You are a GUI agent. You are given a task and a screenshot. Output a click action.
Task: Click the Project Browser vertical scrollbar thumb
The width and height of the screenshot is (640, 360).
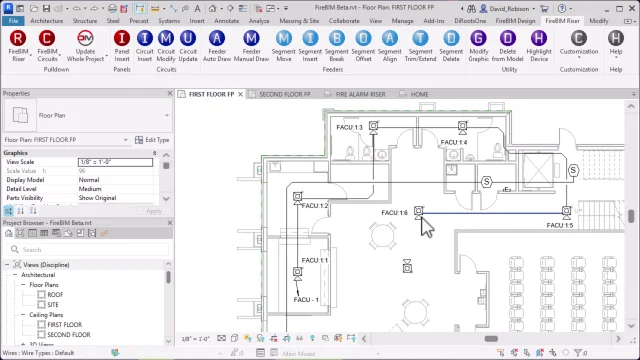coord(168,278)
